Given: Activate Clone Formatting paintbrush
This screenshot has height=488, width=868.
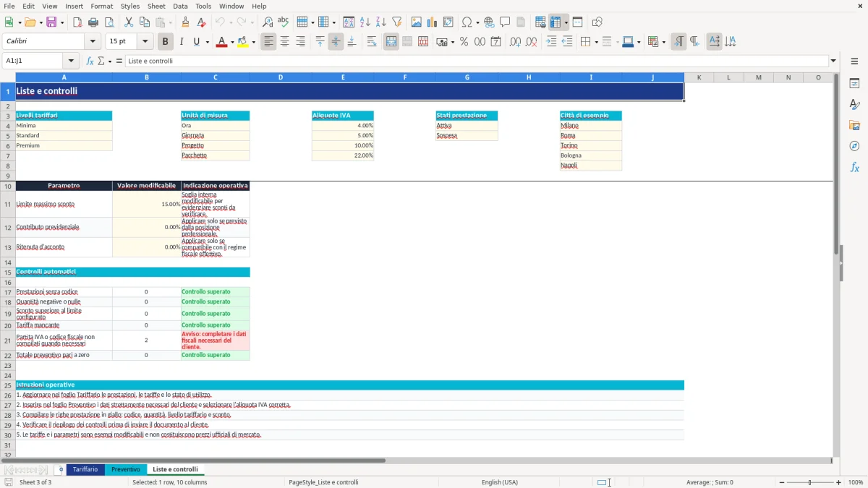Looking at the screenshot, I should pyautogui.click(x=186, y=22).
